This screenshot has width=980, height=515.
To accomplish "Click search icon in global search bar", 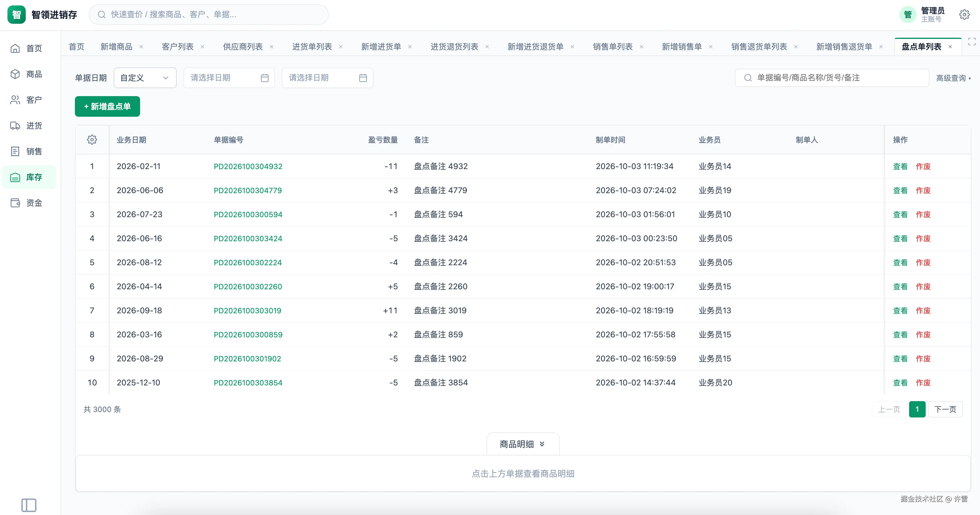I will tap(101, 15).
